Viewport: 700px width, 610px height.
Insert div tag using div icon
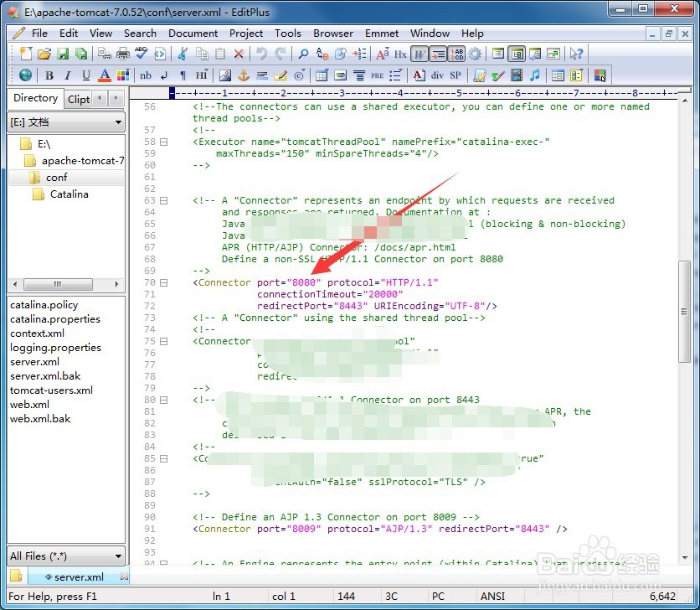tap(437, 75)
